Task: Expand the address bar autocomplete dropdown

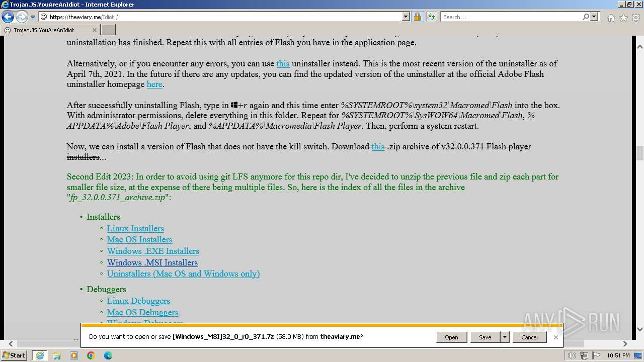Action: click(406, 17)
